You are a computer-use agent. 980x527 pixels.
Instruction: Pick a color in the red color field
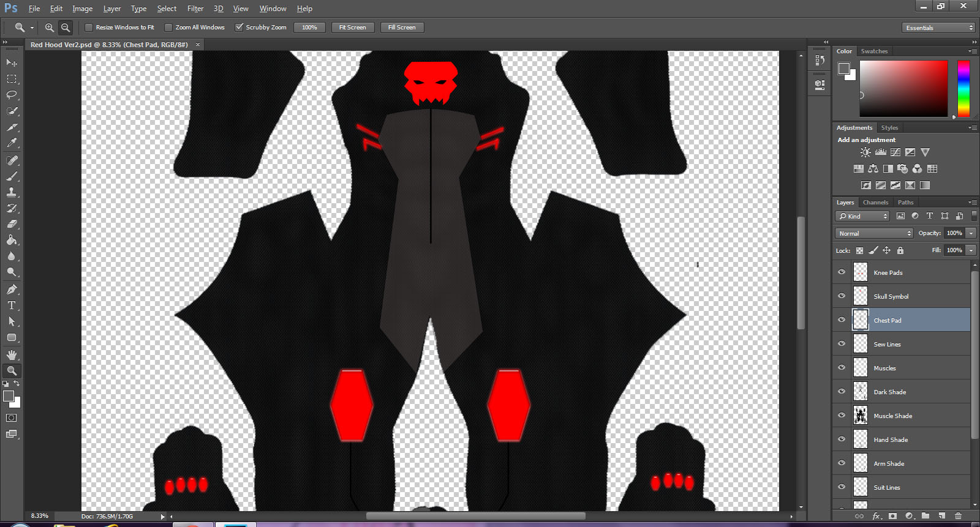coord(903,89)
